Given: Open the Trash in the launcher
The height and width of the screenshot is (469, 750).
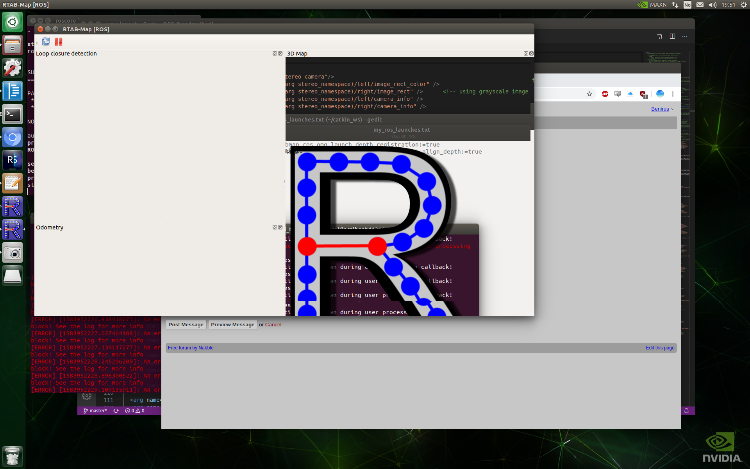Looking at the screenshot, I should (x=13, y=275).
